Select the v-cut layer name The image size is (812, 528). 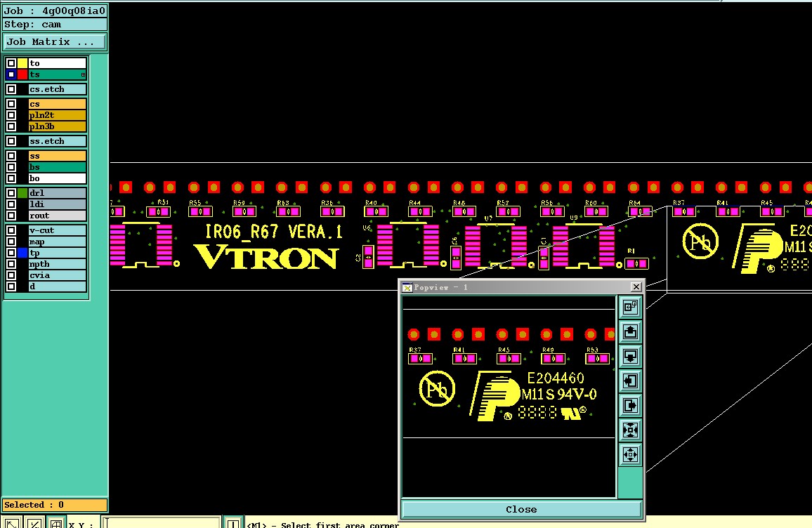(x=57, y=230)
